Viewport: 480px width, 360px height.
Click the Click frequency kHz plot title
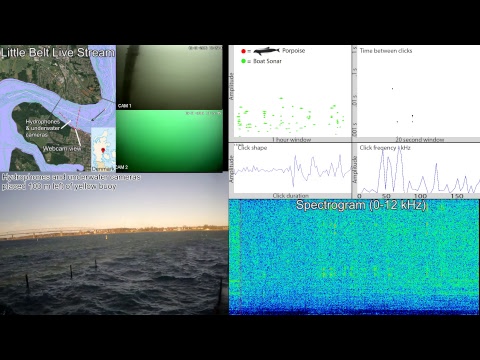[385, 148]
